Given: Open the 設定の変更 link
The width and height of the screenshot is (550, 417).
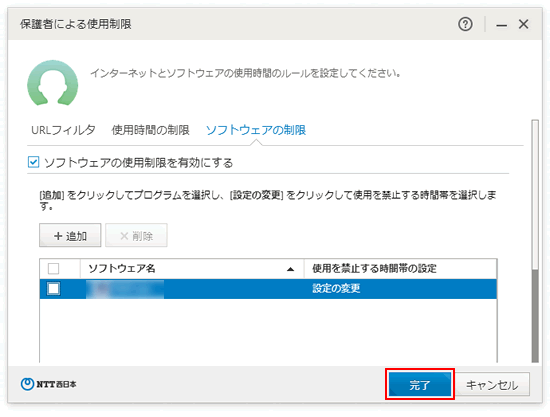Looking at the screenshot, I should (336, 289).
